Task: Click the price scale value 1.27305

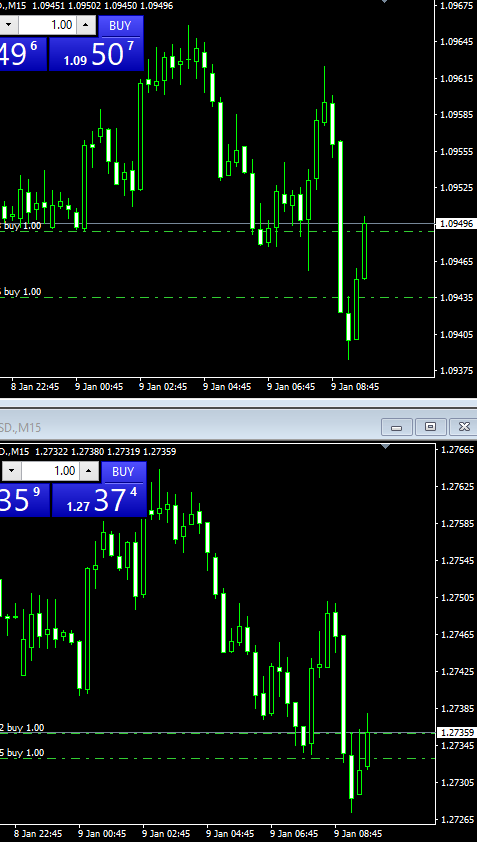Action: [456, 783]
